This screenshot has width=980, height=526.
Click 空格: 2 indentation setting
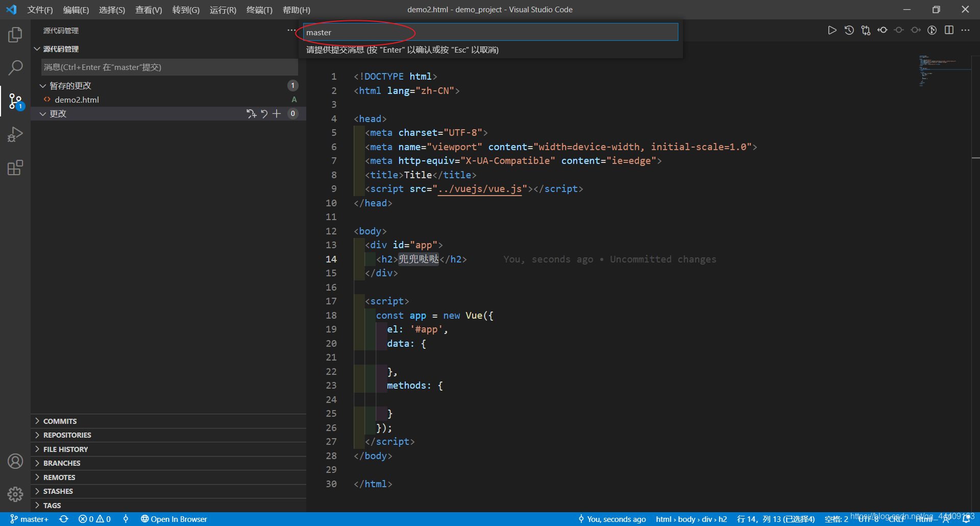(836, 519)
